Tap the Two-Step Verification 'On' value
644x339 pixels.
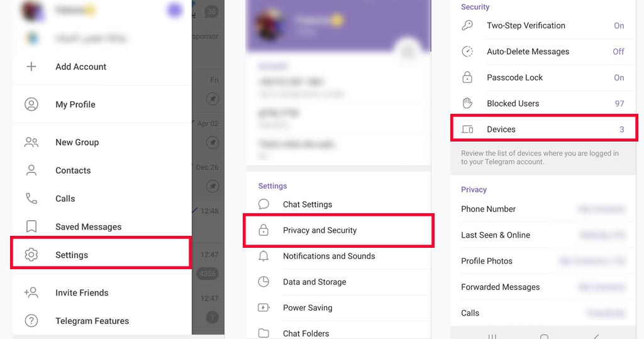tap(619, 26)
